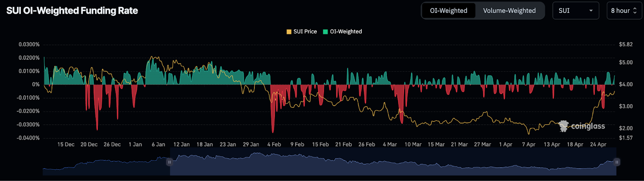Click the $3.00 price axis label
Image resolution: width=644 pixels, height=181 pixels.
[x=626, y=106]
